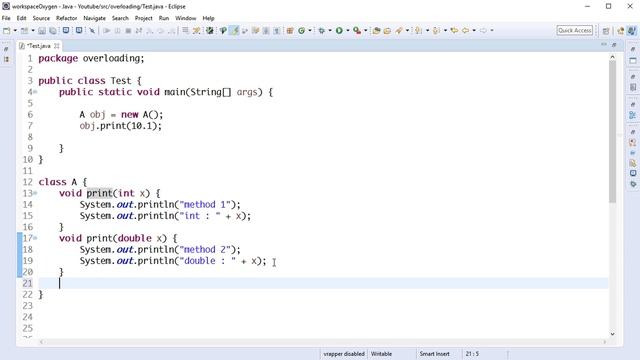Click the Last Edit Location icon
The image size is (640, 360).
(454, 31)
